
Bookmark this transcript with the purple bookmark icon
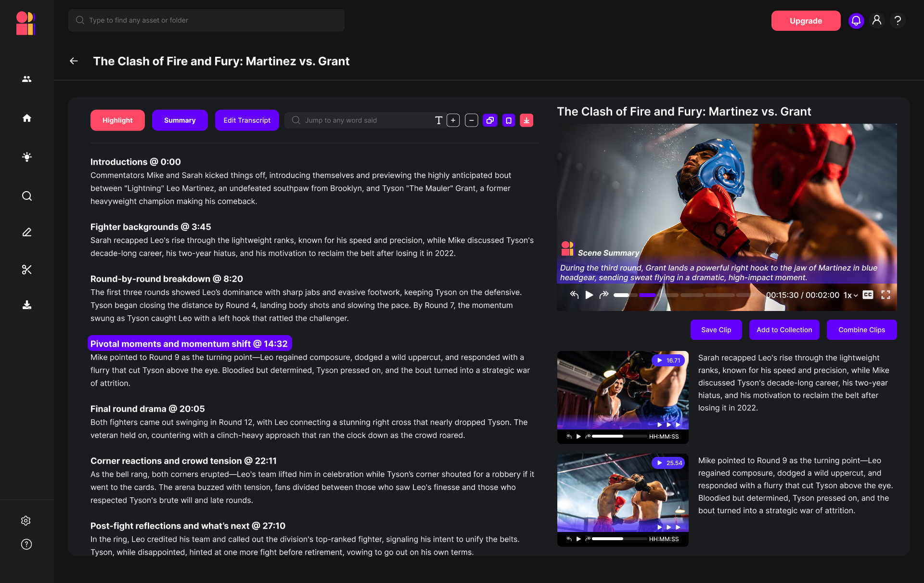[508, 120]
